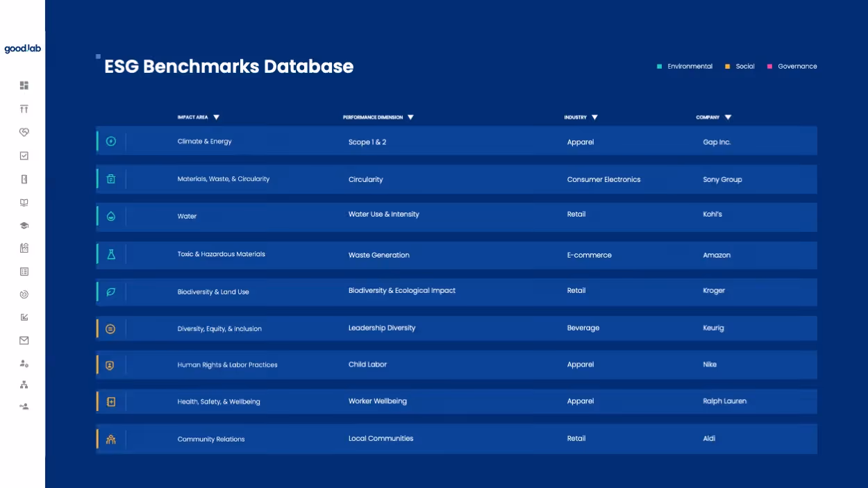
Task: Click the teal Environmental legend swatch
Action: [x=659, y=67]
